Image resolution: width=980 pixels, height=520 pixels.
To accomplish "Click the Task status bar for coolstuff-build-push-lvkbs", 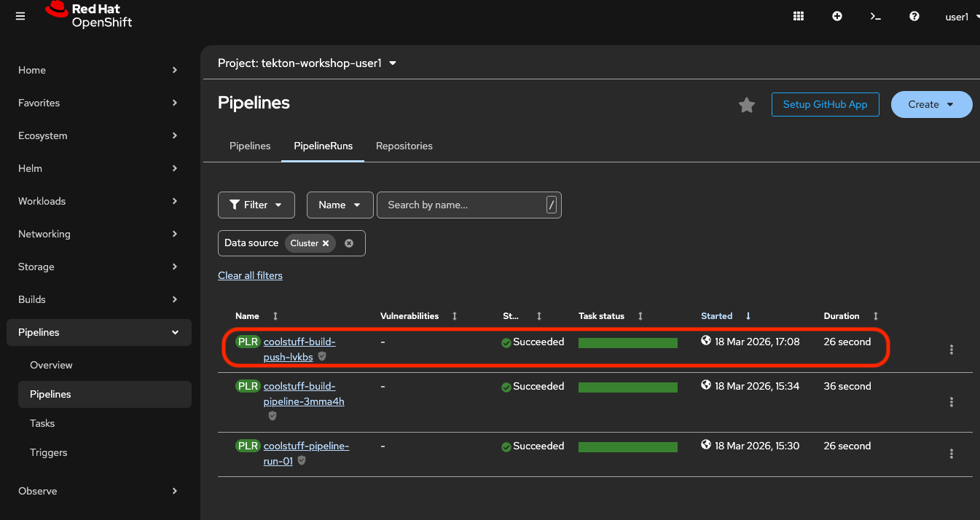I will 627,342.
